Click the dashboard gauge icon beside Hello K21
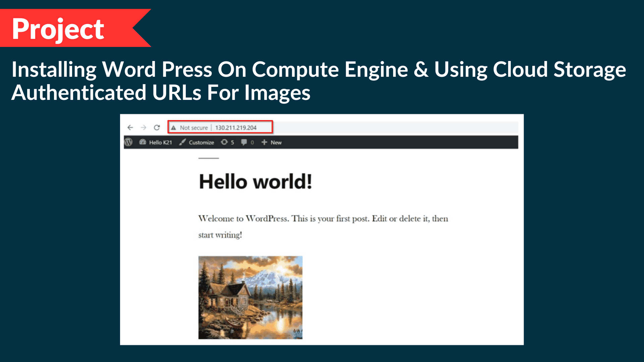Image resolution: width=644 pixels, height=362 pixels. coord(143,142)
